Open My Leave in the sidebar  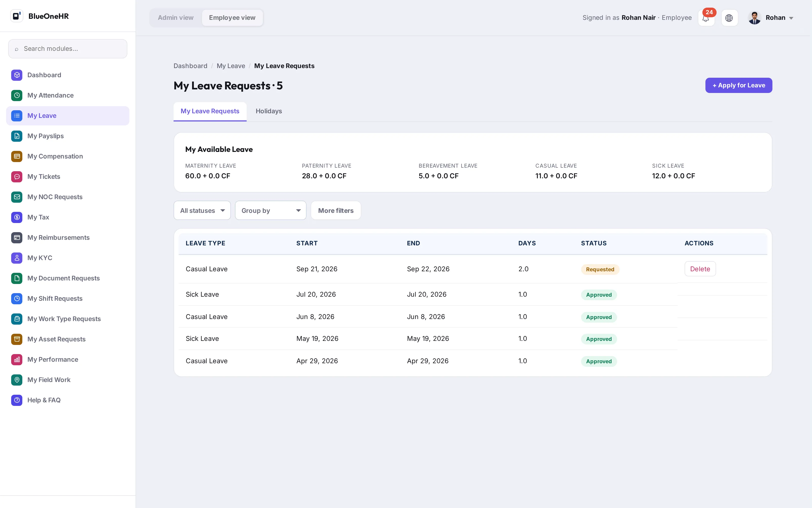point(68,116)
